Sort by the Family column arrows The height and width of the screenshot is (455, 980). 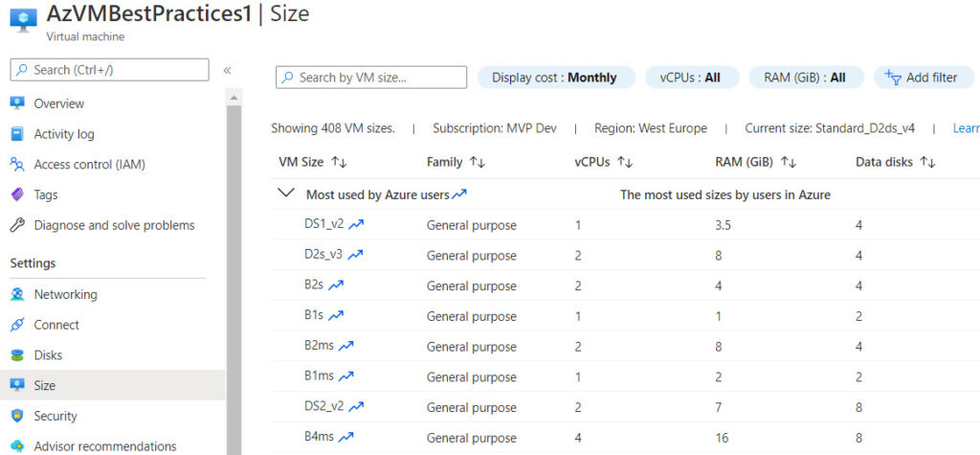coord(478,163)
